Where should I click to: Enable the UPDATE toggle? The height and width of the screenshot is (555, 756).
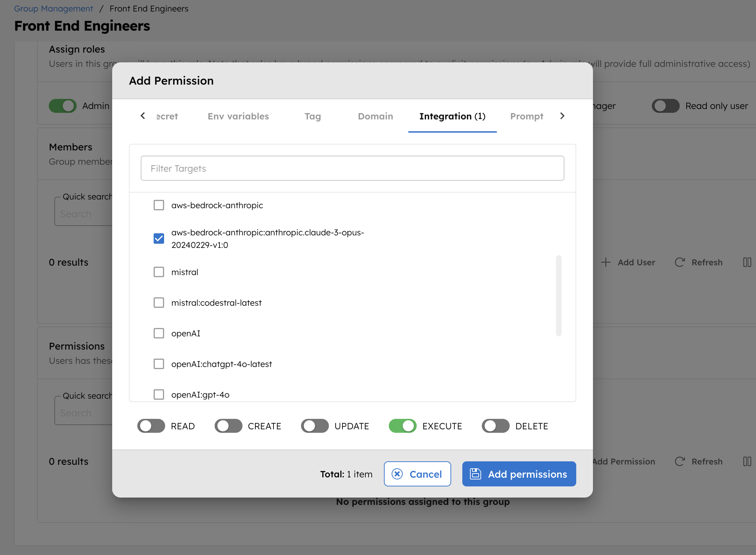pyautogui.click(x=315, y=426)
